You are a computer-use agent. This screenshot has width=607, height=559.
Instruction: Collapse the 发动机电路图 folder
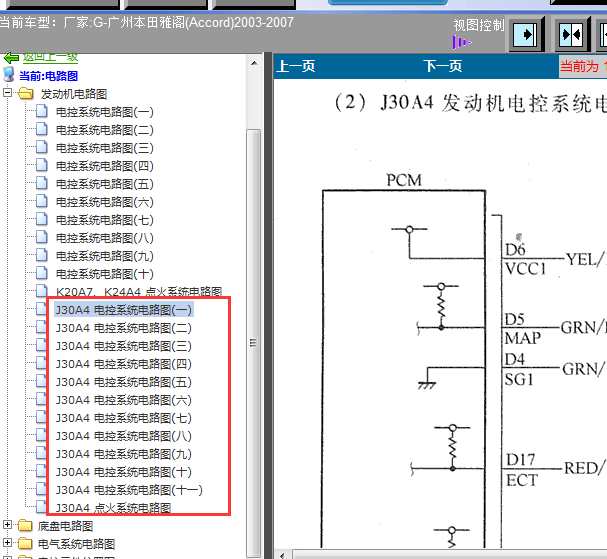(x=7, y=93)
